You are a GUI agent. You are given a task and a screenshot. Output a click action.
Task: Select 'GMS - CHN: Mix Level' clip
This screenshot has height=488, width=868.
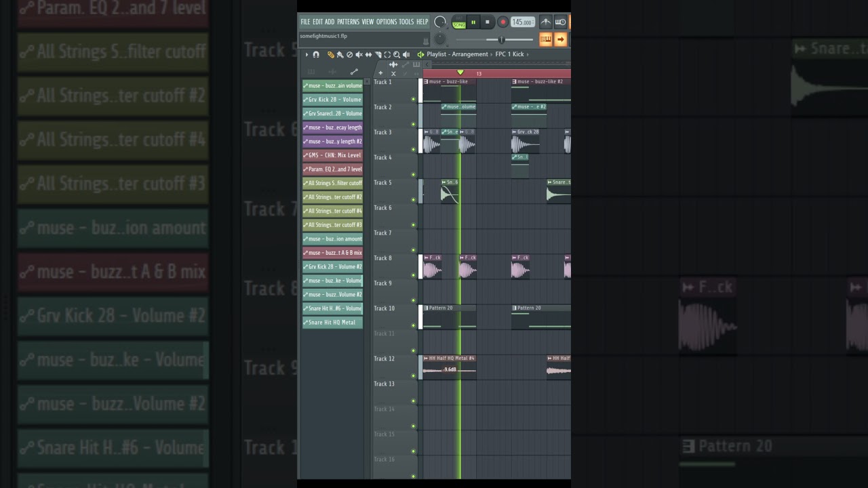pos(332,155)
